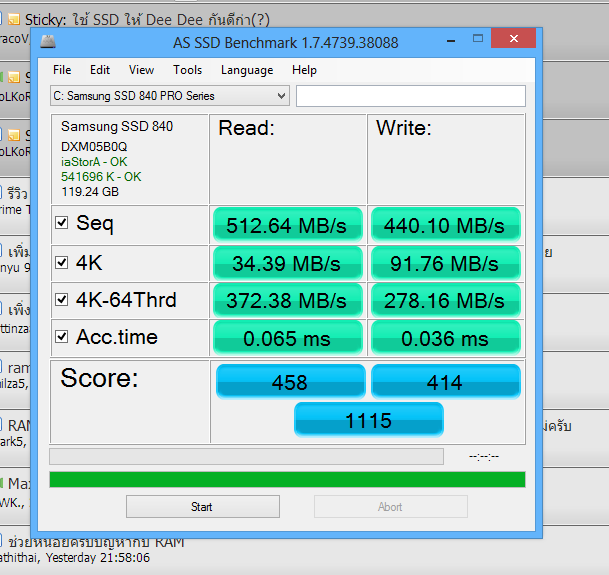Screen dimensions: 609x575
Task: Click the Samsung SSD 840 drive name label
Action: [117, 126]
